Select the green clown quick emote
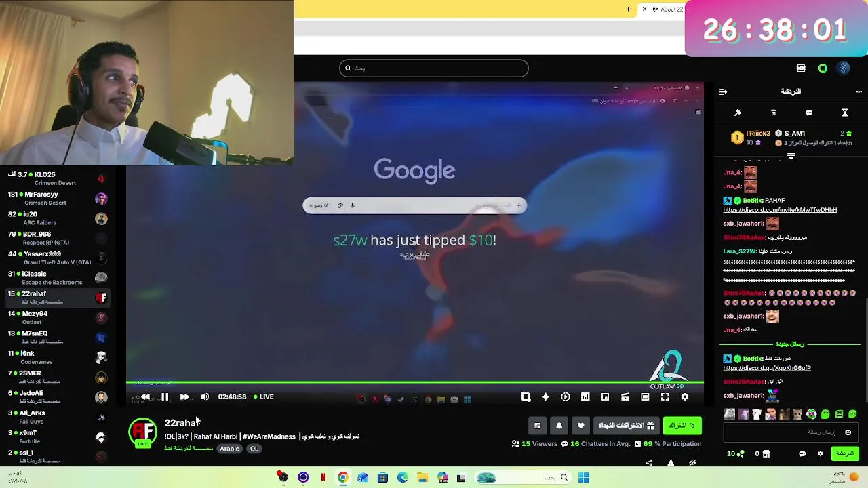 (x=811, y=414)
